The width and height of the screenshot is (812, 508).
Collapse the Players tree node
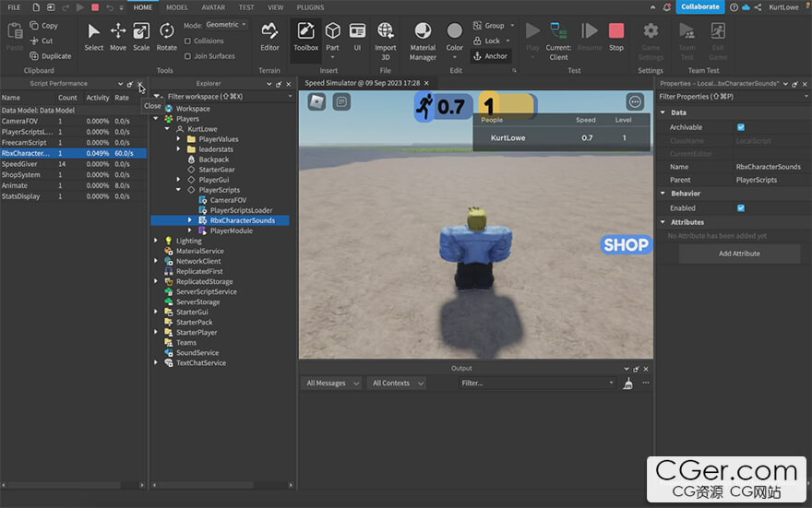156,118
